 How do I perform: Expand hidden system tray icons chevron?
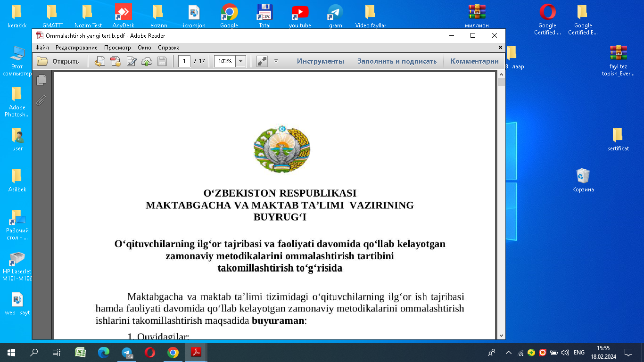508,353
